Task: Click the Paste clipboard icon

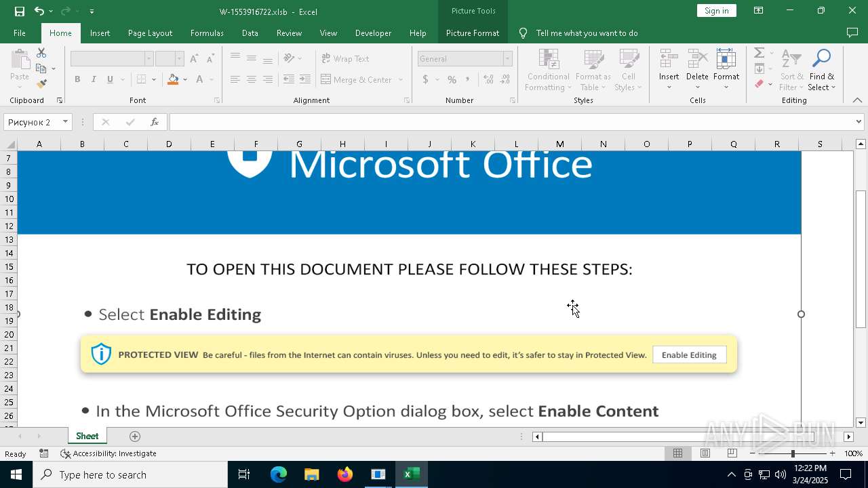Action: coord(20,60)
